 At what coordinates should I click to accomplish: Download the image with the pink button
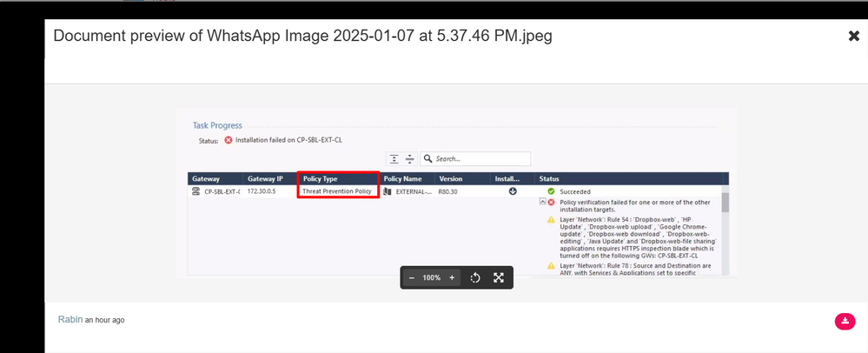844,321
